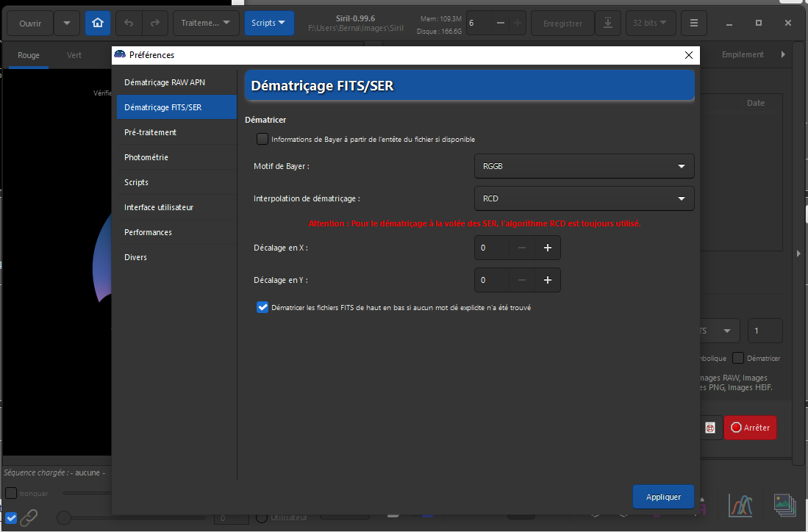Toggle the tronquer checkbox
The width and height of the screenshot is (808, 532).
pyautogui.click(x=11, y=493)
